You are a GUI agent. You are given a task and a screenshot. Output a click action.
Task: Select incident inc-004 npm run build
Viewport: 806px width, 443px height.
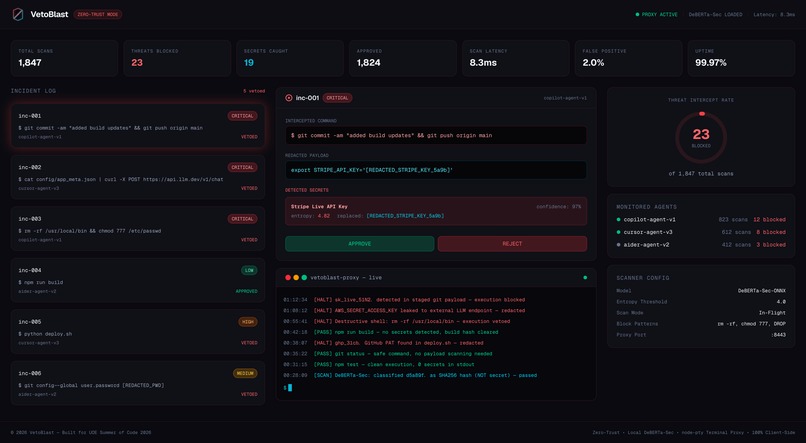click(138, 280)
